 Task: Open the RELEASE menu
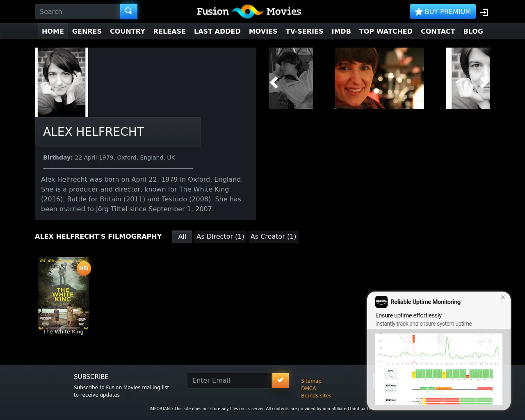pos(169,31)
